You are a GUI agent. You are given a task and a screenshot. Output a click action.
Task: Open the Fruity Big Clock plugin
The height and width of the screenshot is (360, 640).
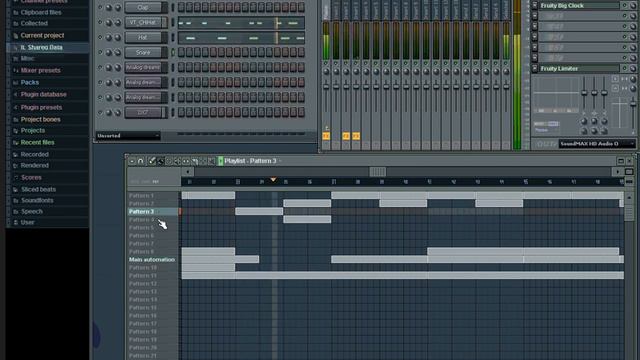(579, 6)
